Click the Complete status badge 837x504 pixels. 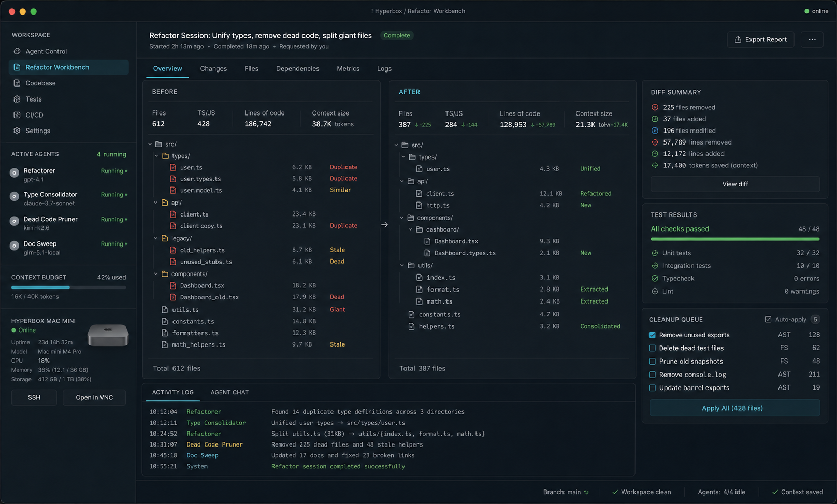coord(397,35)
